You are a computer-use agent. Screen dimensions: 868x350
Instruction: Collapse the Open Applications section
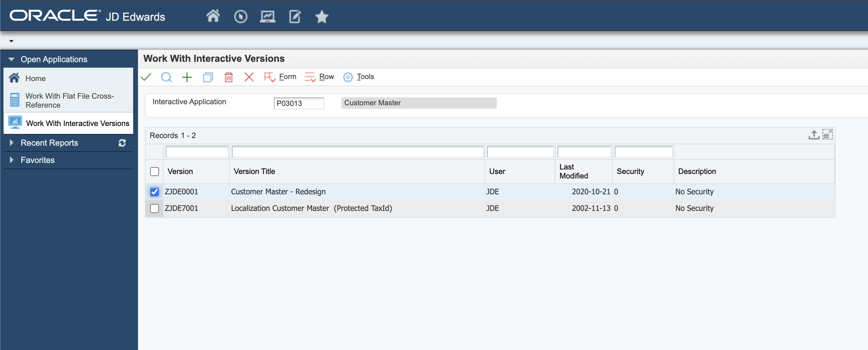tap(11, 59)
